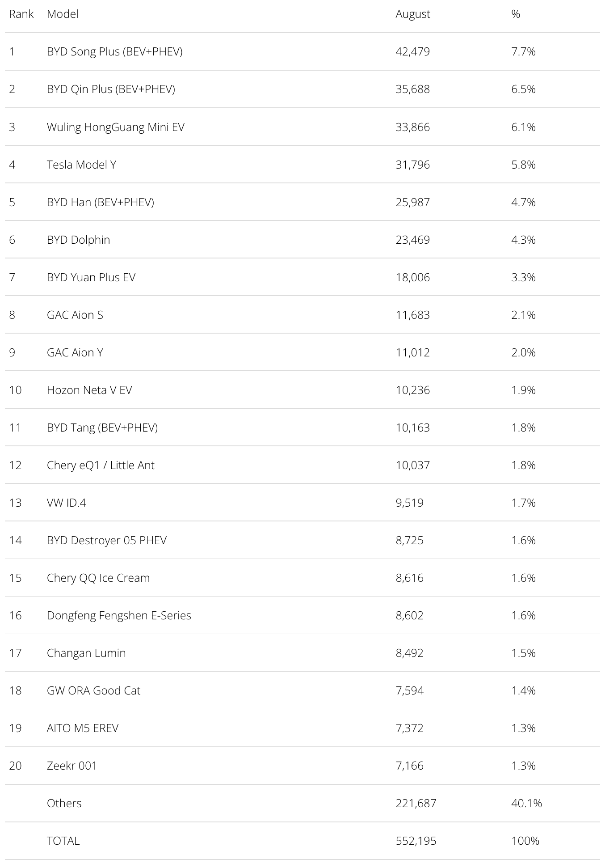Click the Others total 221,687
Viewport: 605px width, 868px height.
416,803
